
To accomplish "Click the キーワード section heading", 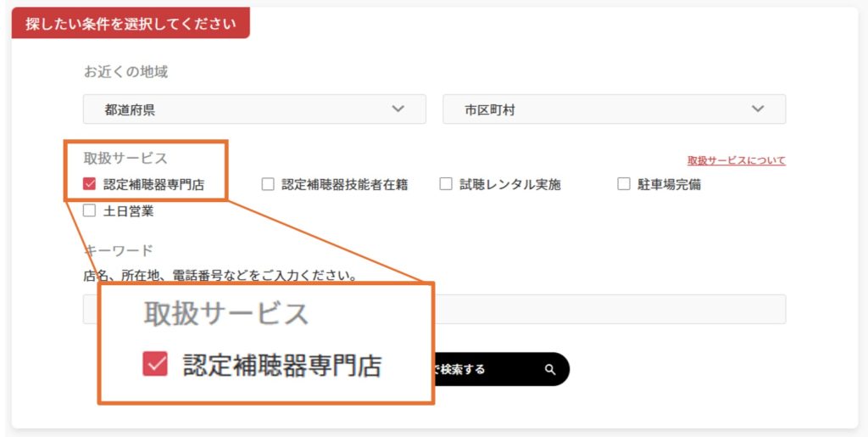I will tap(120, 250).
